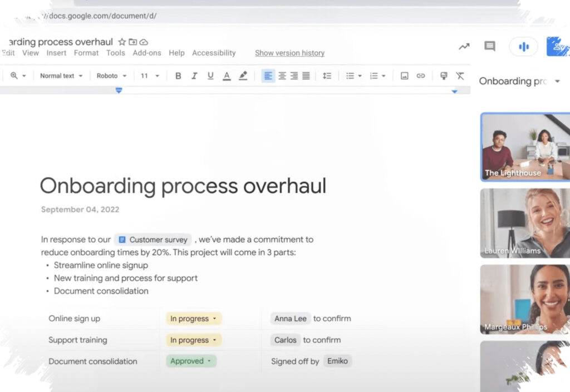Viewport: 570px width, 392px height.
Task: Clear formatting
Action: pos(460,76)
